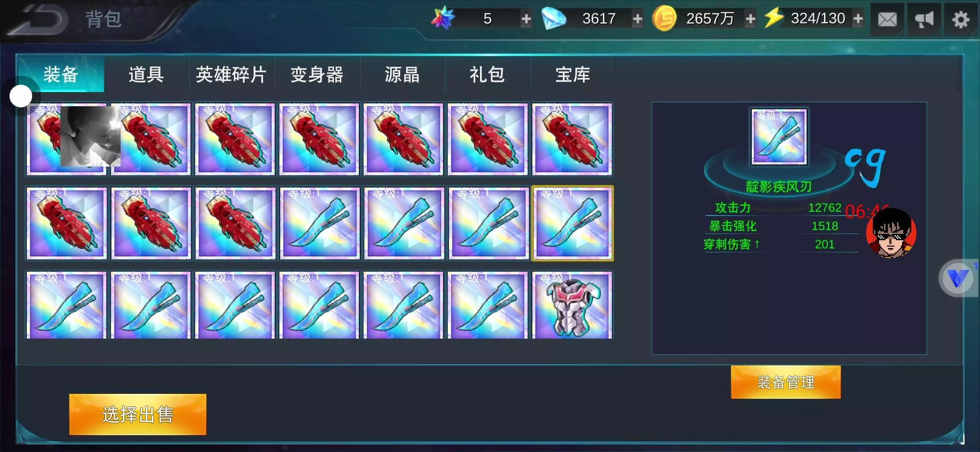Open the announcements megaphone icon
980x452 pixels.
click(924, 19)
